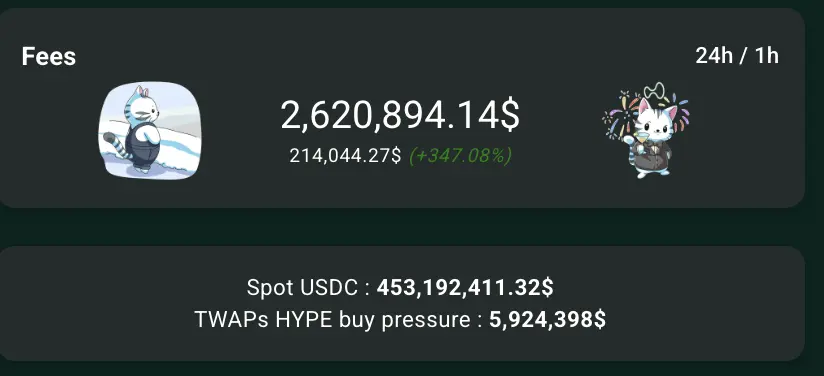Click the Hyperliquid logo outline above the cat
Screen dimensions: 824x376
[x=655, y=92]
